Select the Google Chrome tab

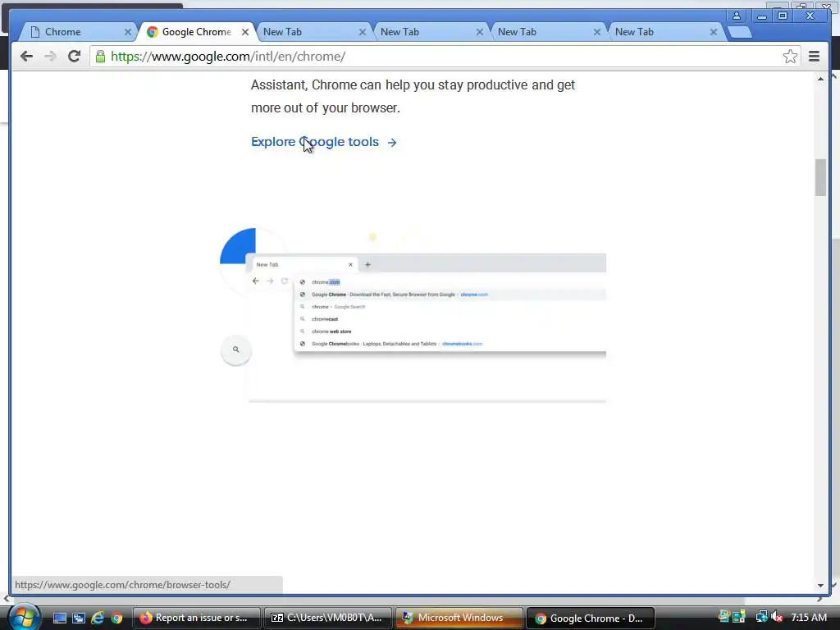coord(196,32)
